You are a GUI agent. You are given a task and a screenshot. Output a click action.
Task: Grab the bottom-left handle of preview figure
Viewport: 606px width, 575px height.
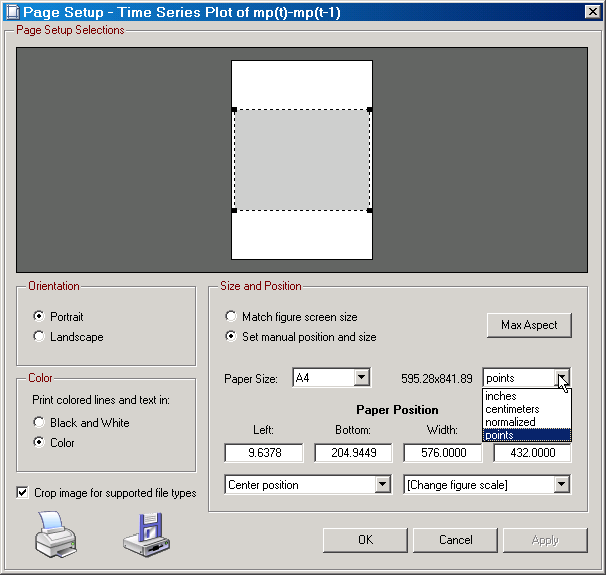coord(234,211)
